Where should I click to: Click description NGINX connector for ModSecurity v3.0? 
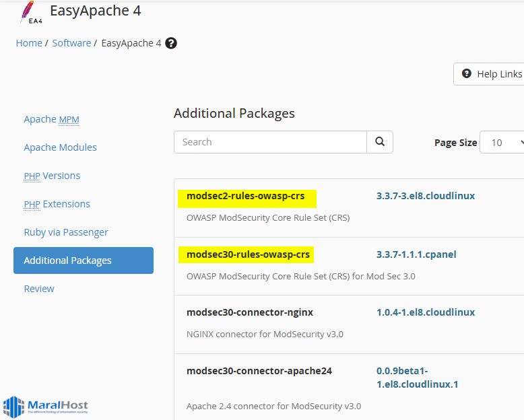(265, 335)
